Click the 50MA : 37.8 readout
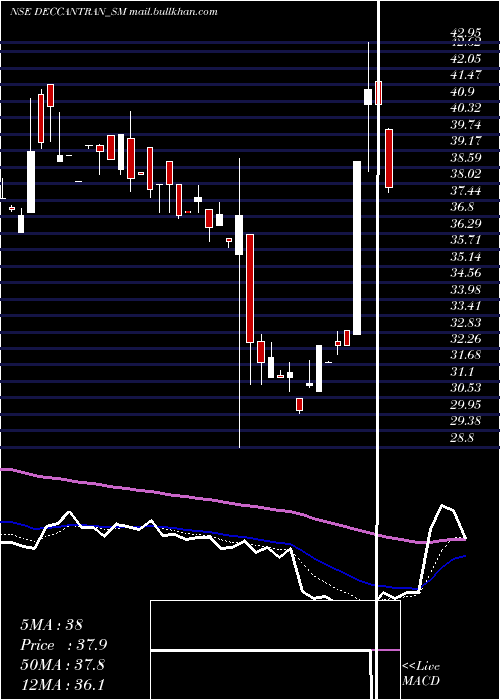Image resolution: width=500 pixels, height=700 pixels. coord(62,665)
